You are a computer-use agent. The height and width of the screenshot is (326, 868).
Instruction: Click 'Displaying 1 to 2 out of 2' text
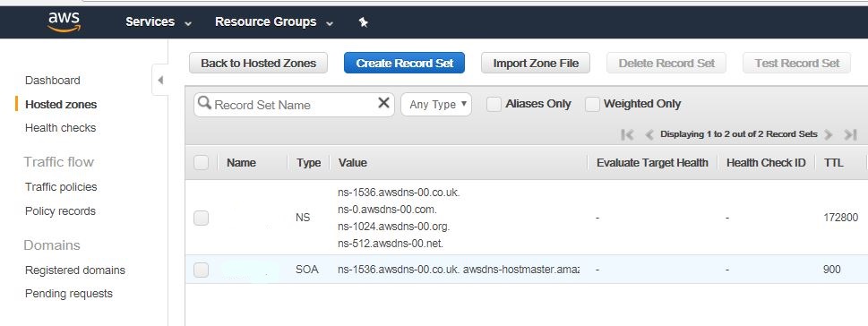pos(738,134)
